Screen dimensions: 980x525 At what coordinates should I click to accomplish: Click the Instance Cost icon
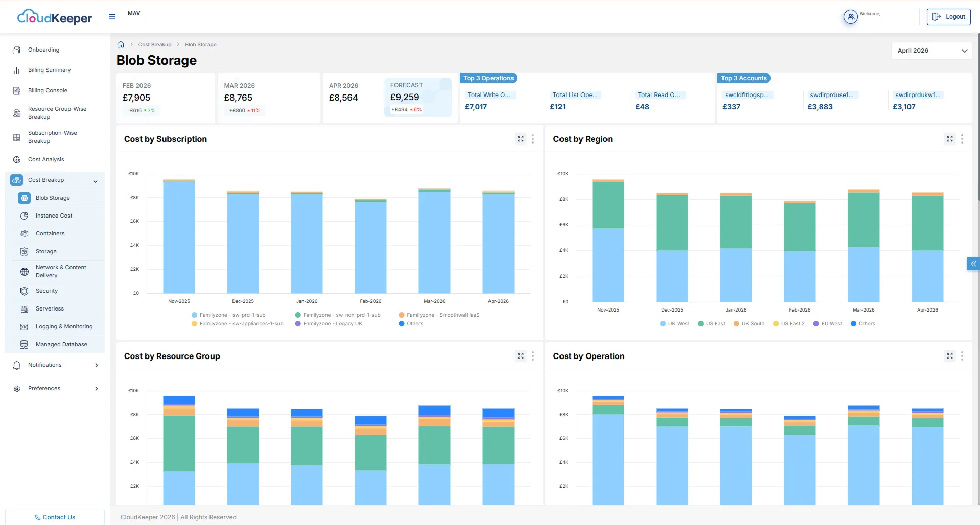[24, 216]
